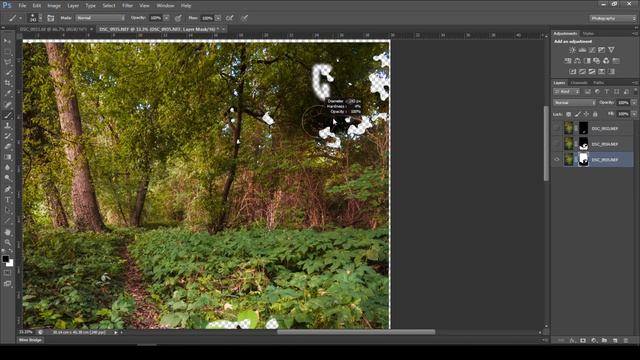Add a Levels adjustment

coord(582,50)
